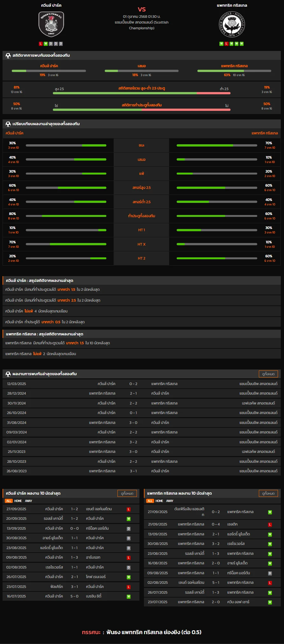
Task: Open ดูทั้งหมด in Queen's Park last 10 panel
Action: click(127, 493)
